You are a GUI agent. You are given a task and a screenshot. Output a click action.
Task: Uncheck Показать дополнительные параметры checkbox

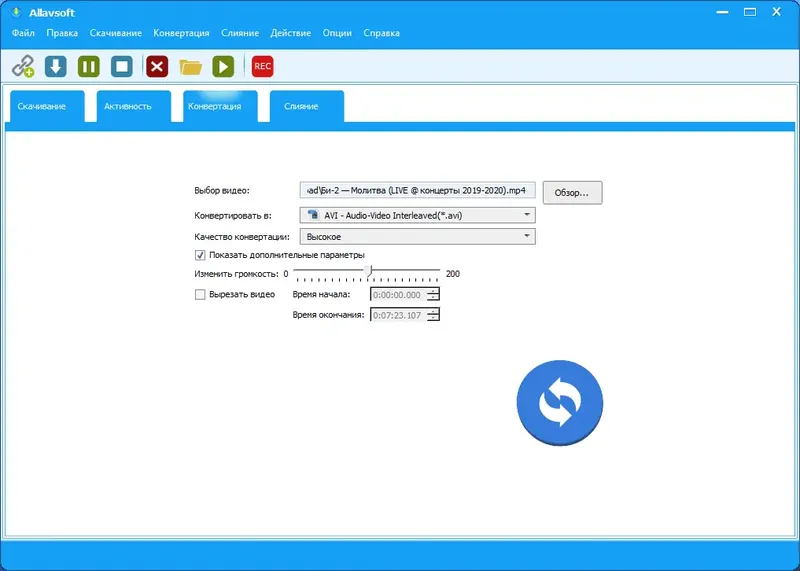[200, 255]
